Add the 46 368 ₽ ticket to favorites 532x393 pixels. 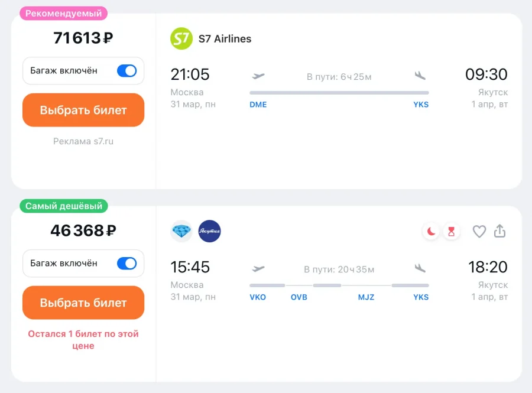pyautogui.click(x=479, y=232)
